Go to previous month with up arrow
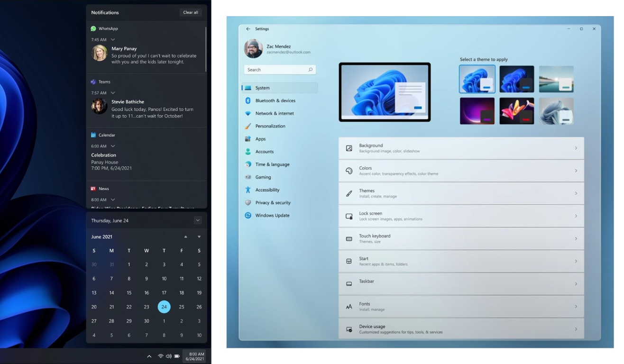This screenshot has width=624, height=364. [185, 237]
